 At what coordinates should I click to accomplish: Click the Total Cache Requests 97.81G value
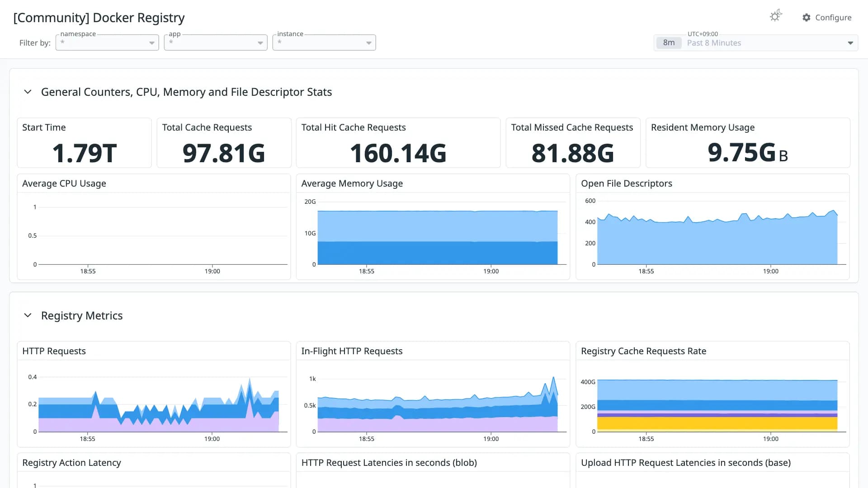pos(224,153)
